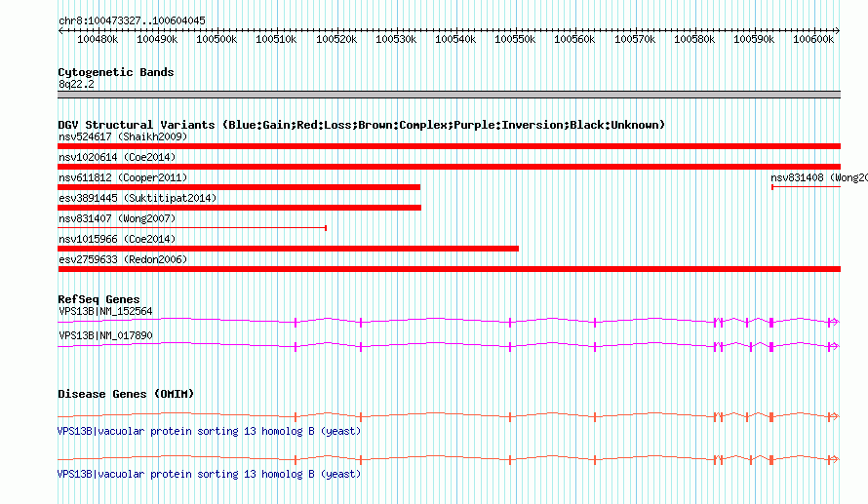Select the 100490k ruler tick label
This screenshot has width=868, height=504.
157,39
